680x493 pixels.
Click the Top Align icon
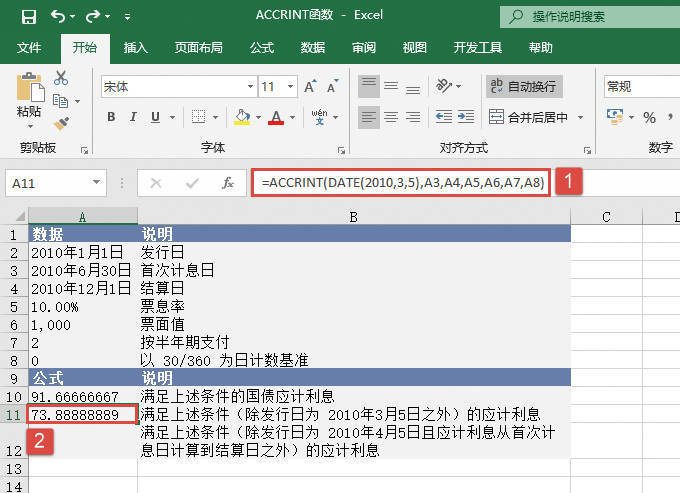pos(369,86)
